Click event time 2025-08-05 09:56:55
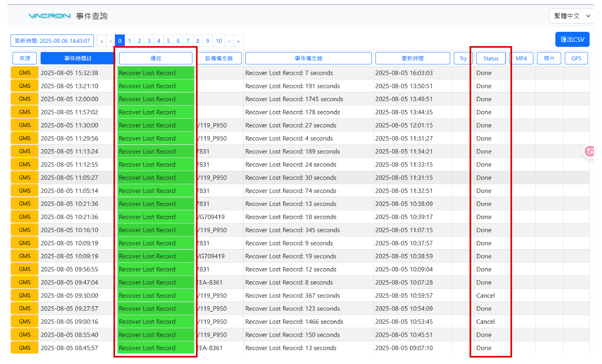 tap(69, 269)
